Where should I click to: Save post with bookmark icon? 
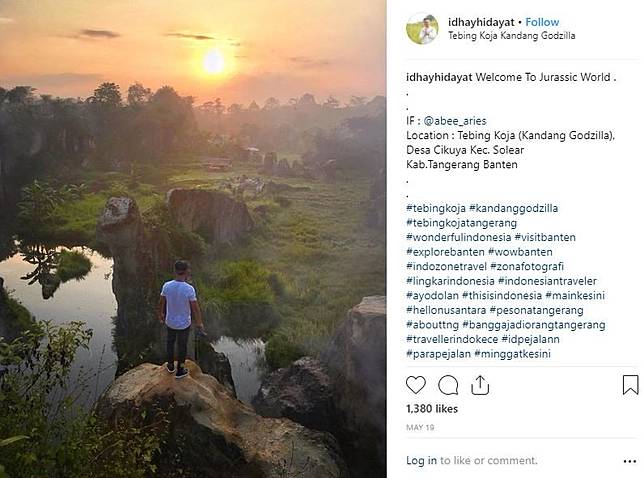point(630,385)
